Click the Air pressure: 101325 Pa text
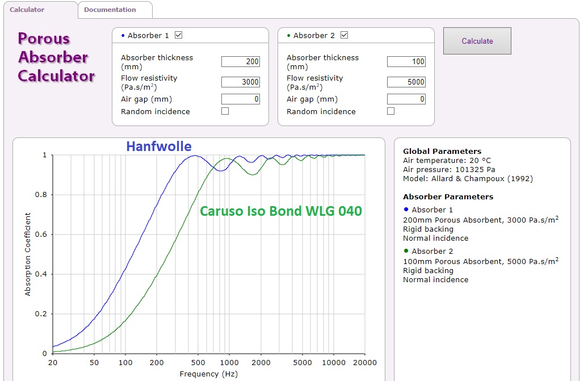This screenshot has height=381, width=588. [450, 170]
